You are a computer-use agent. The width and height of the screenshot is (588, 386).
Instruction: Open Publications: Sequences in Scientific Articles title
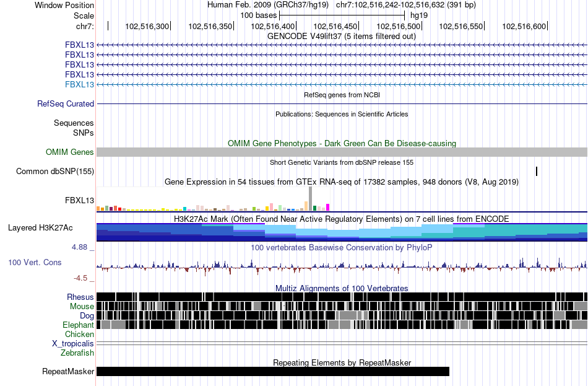pos(342,114)
